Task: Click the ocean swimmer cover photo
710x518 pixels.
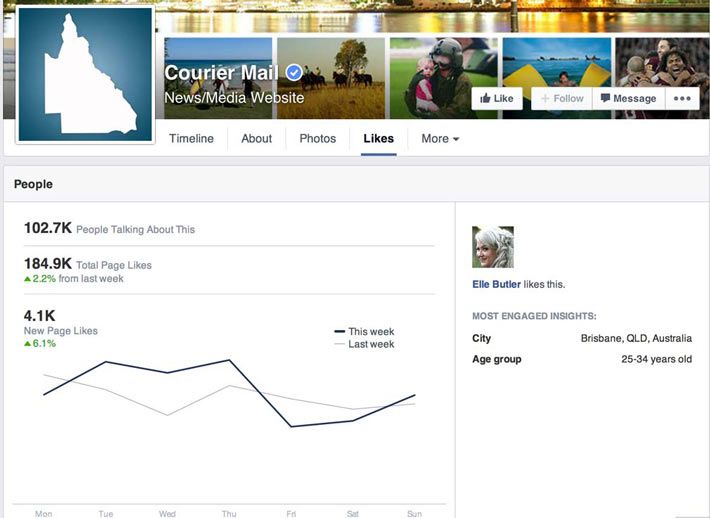Action: click(x=556, y=78)
